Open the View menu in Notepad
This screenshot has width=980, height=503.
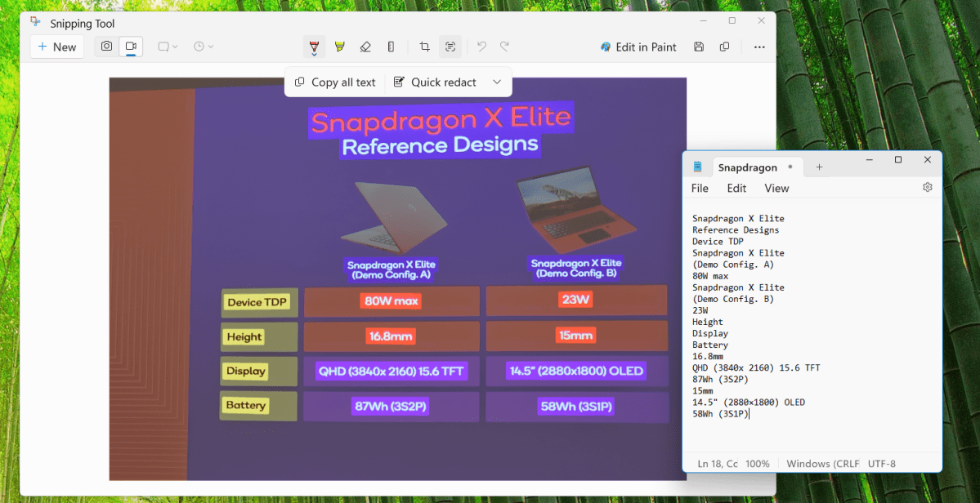[x=776, y=189]
